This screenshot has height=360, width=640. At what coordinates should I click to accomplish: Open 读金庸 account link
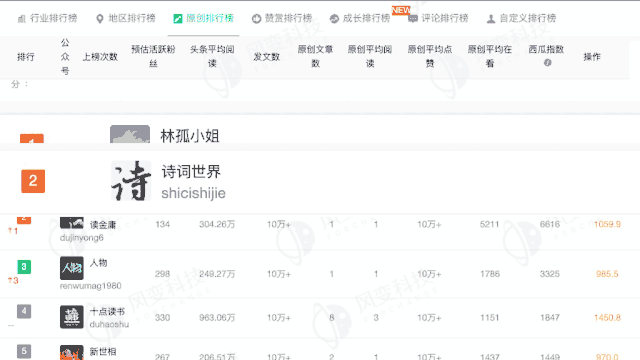pos(103,224)
